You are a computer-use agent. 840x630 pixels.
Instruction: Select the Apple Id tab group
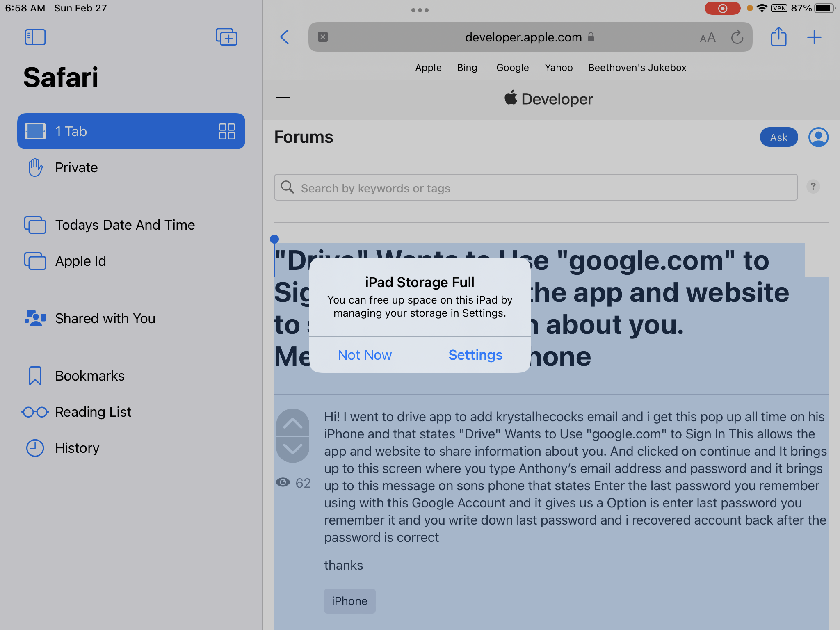click(81, 261)
